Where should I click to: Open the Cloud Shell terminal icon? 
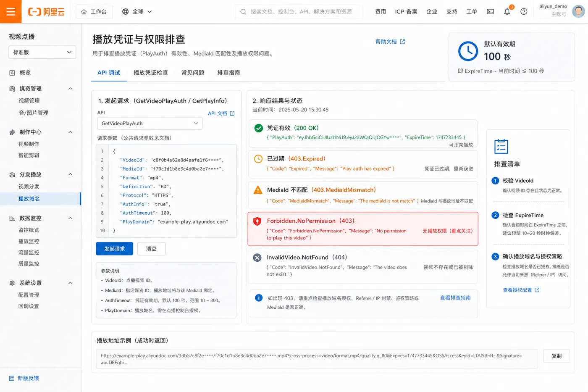(490, 12)
